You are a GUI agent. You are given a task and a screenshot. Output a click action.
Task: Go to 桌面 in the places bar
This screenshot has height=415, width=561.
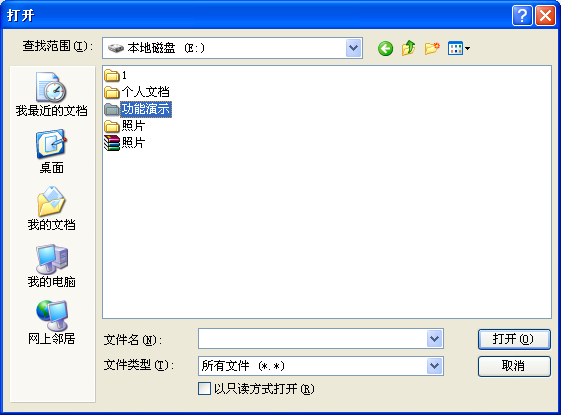click(x=52, y=152)
